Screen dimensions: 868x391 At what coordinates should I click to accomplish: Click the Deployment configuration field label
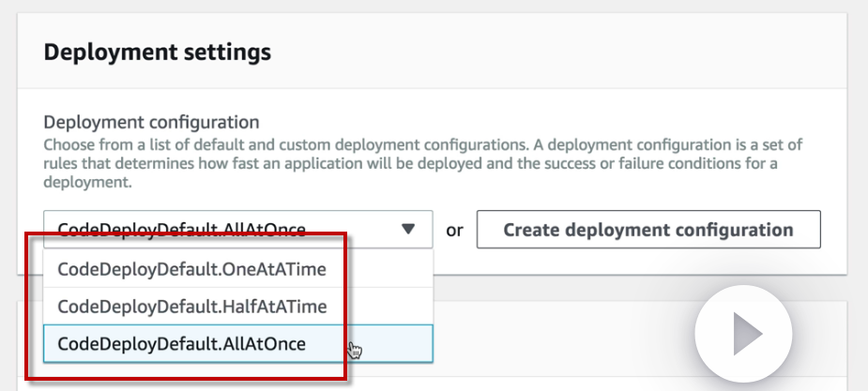151,122
